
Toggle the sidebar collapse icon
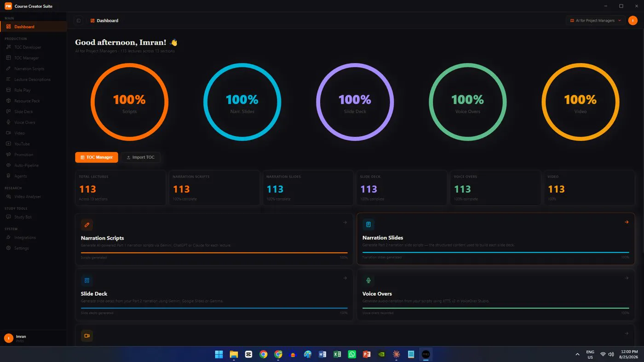click(x=79, y=21)
